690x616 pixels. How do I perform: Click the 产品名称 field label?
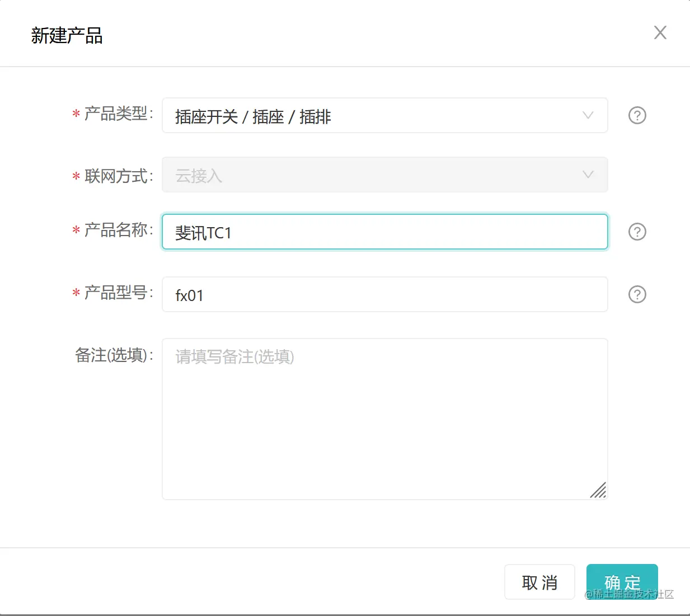116,230
